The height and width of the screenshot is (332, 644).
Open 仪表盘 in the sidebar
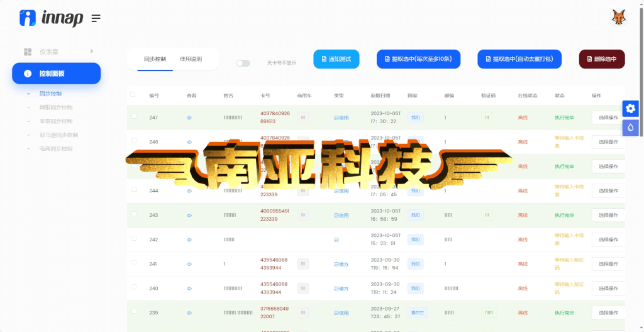coord(49,52)
